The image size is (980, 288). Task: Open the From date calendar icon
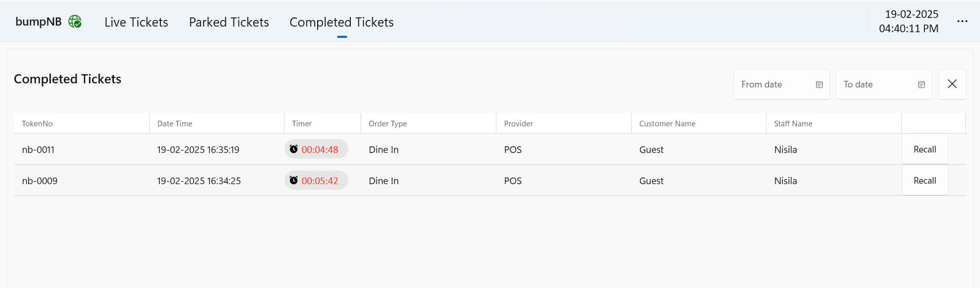[819, 85]
